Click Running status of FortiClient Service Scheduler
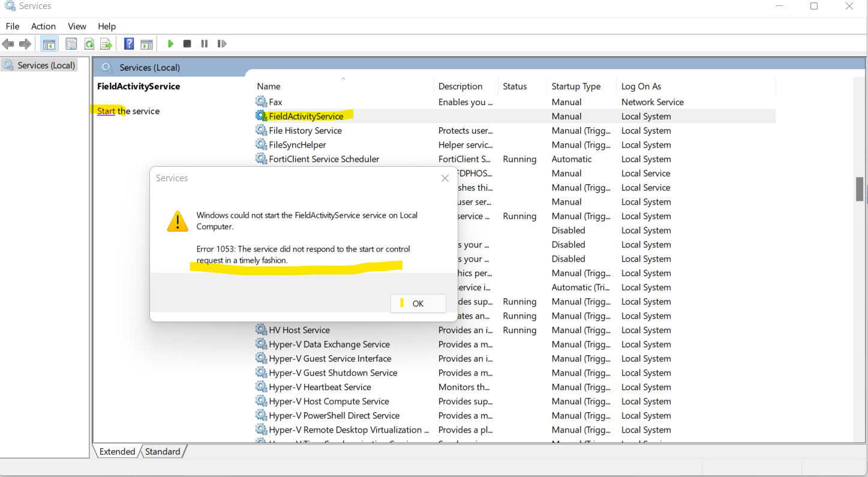 [519, 159]
